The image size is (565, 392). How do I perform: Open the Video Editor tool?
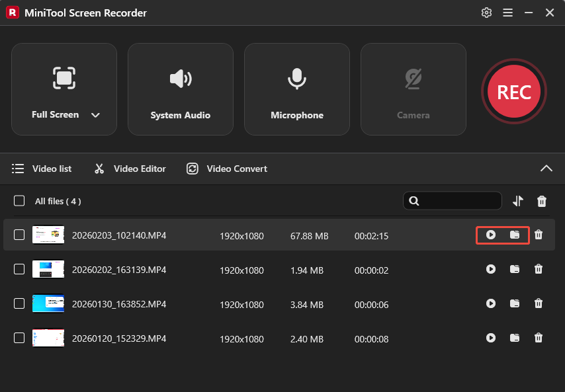tap(130, 169)
